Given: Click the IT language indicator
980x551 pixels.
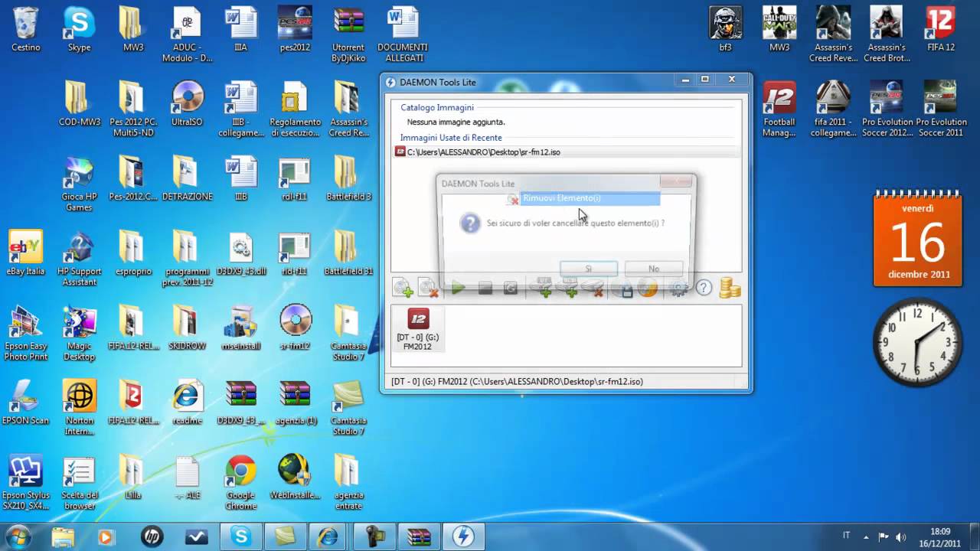Looking at the screenshot, I should pyautogui.click(x=846, y=536).
